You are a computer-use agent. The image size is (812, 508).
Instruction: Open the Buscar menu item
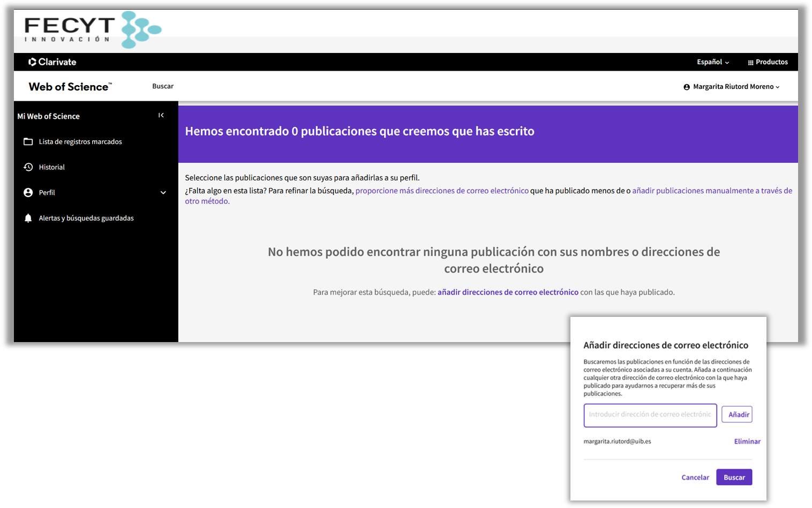tap(163, 86)
